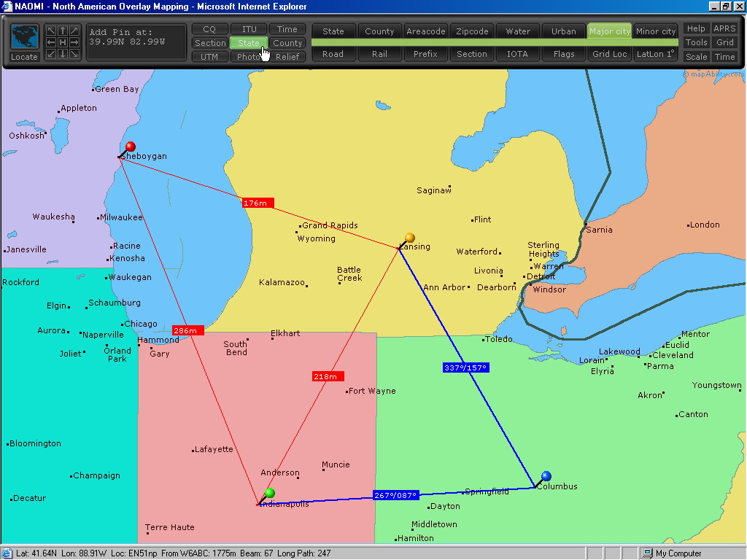Open the Time menu in top-right panel

[x=724, y=57]
